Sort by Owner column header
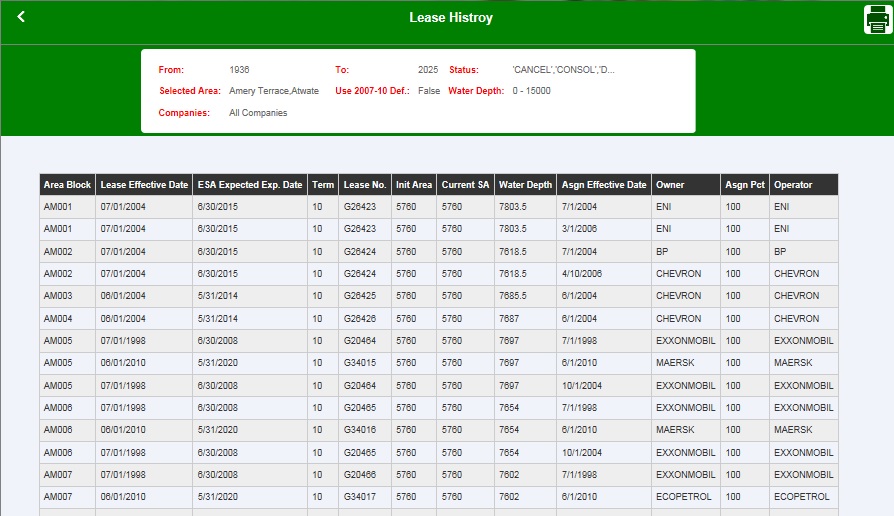The width and height of the screenshot is (894, 516). click(x=686, y=185)
